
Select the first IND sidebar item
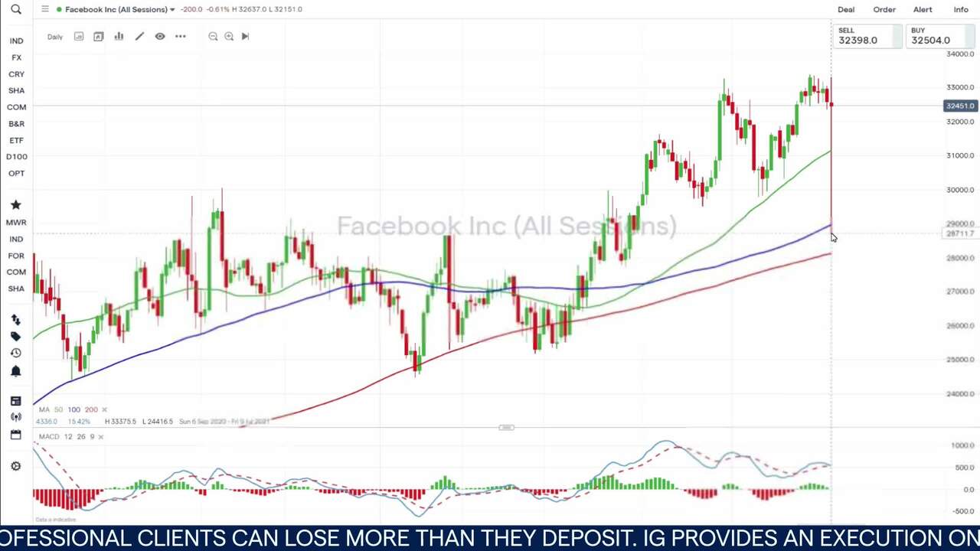coord(16,41)
